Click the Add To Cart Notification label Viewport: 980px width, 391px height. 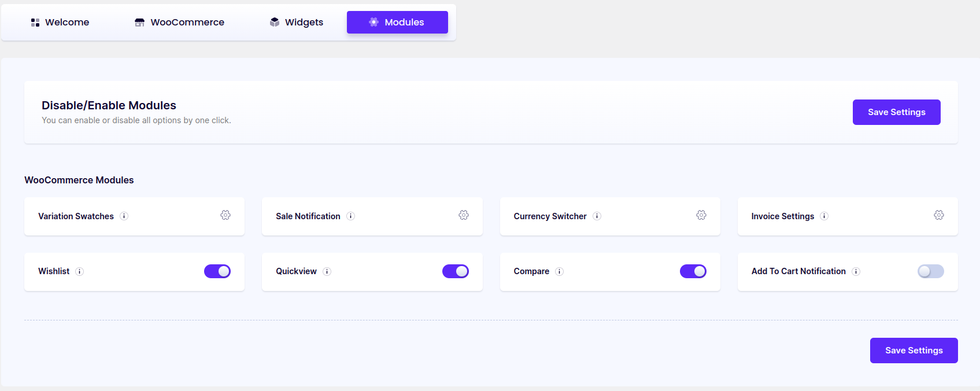[x=798, y=271]
